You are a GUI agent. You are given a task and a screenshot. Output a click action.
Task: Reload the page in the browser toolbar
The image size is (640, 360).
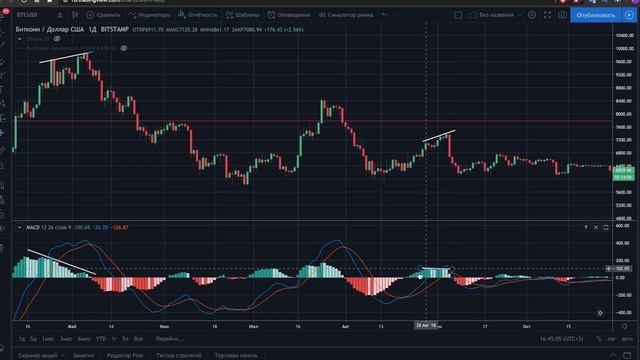pos(24,1)
